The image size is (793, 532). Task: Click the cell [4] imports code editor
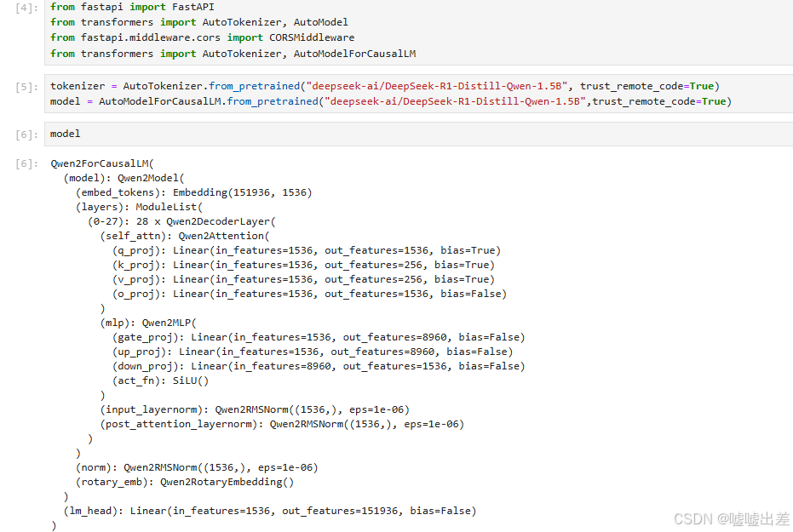click(x=419, y=31)
